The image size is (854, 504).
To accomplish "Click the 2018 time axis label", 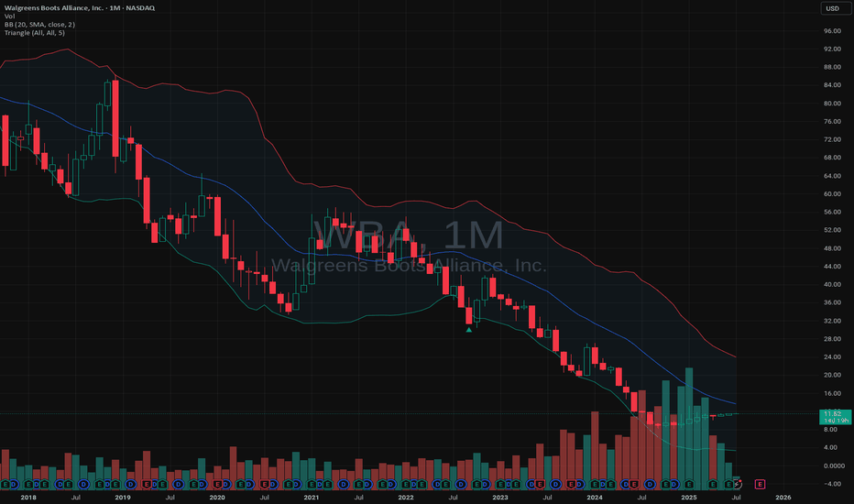I will pyautogui.click(x=28, y=498).
